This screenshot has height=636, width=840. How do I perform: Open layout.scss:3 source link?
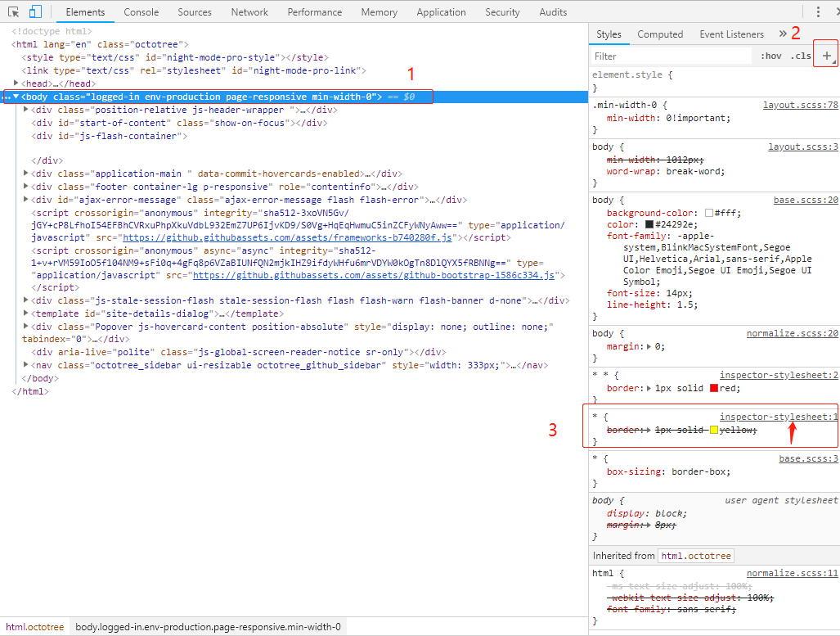[803, 147]
